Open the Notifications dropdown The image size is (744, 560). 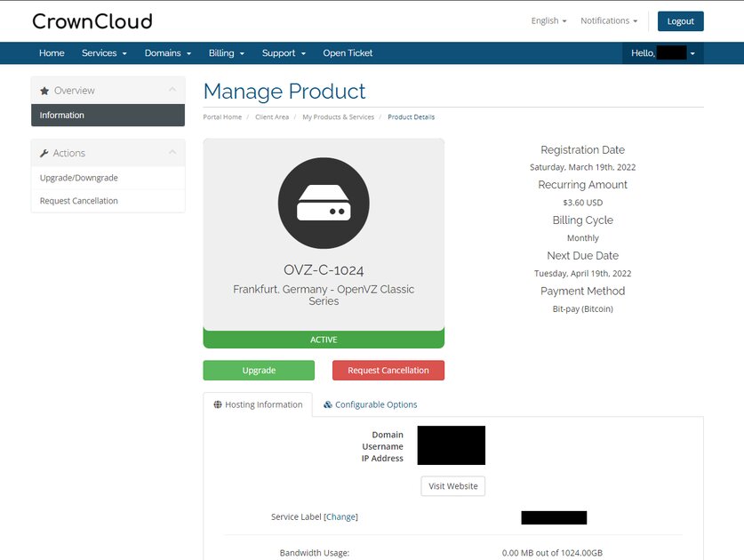pyautogui.click(x=609, y=21)
